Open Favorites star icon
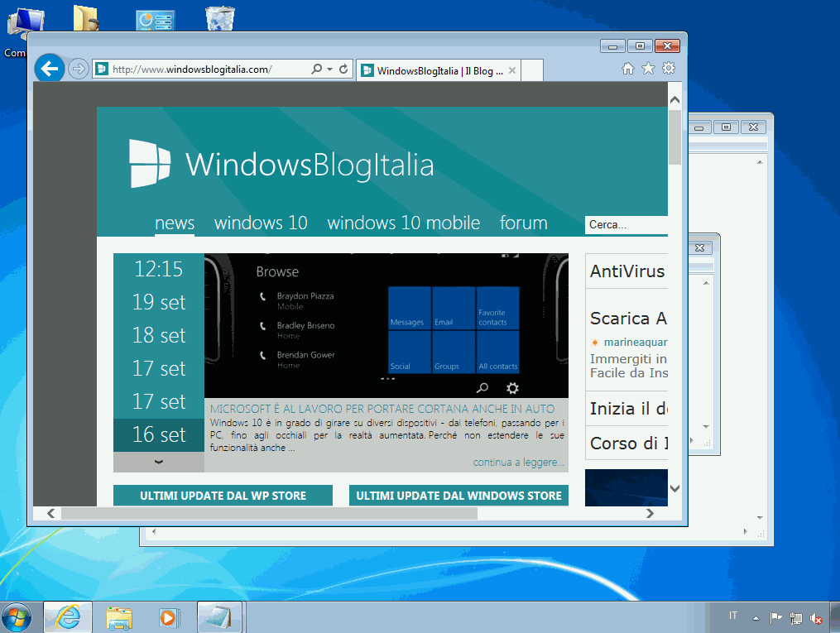 click(648, 69)
